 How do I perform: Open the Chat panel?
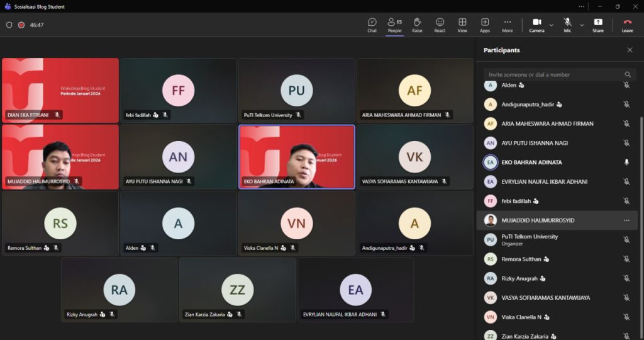[372, 25]
